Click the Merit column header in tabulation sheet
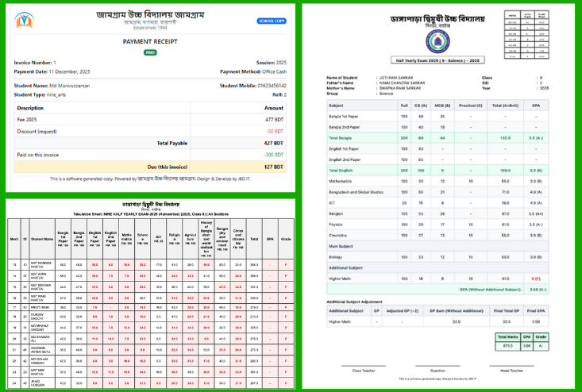Viewport: 582px width, 392px height. pos(13,236)
